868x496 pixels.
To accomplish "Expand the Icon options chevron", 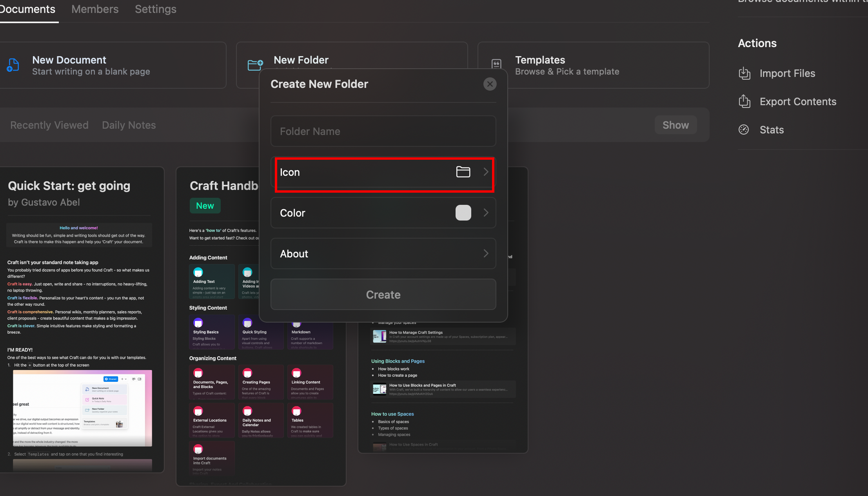I will pyautogui.click(x=486, y=172).
